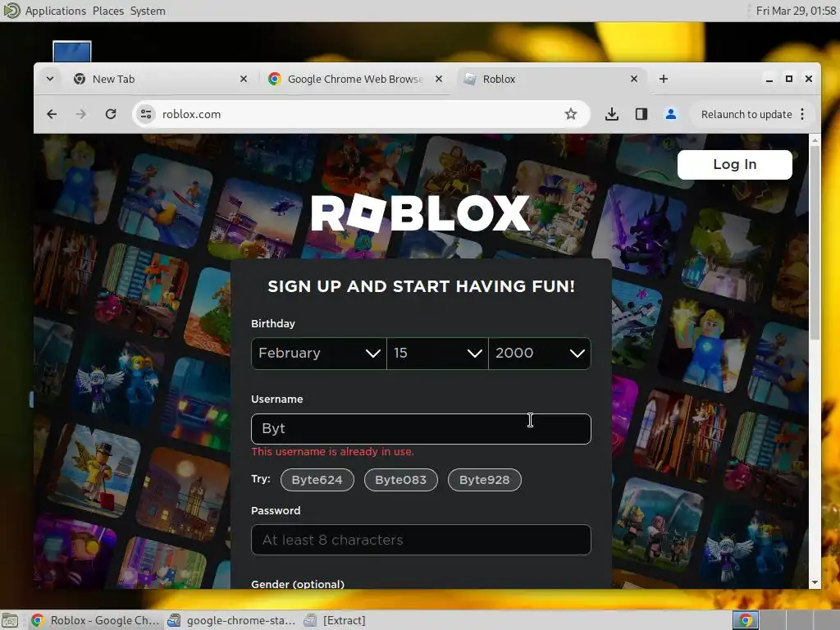Switch to google-chrome-sta... taskbar item
Image resolution: width=840 pixels, height=630 pixels.
point(231,620)
